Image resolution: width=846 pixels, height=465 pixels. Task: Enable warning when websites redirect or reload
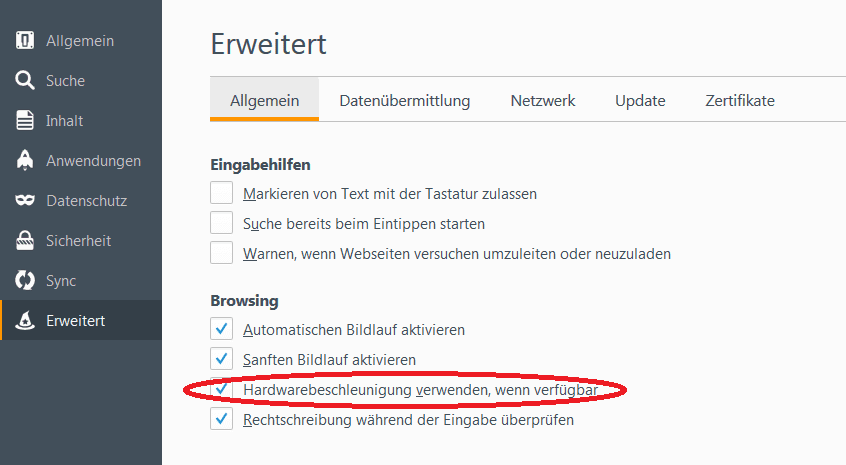(x=221, y=252)
